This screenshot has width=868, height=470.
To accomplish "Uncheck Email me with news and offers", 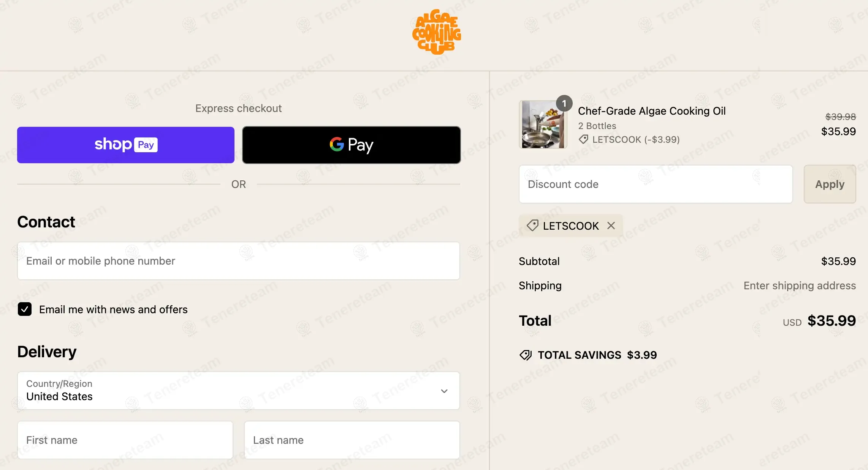I will 25,309.
